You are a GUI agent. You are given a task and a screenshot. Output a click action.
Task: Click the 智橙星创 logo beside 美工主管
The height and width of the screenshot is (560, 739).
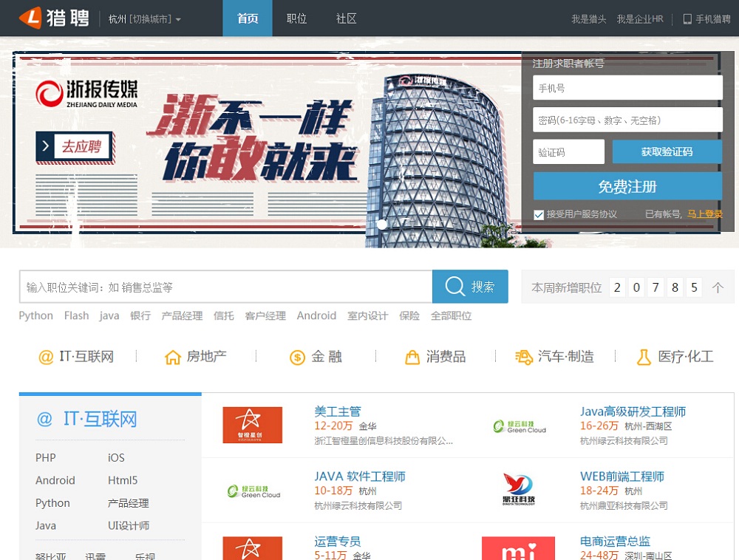click(x=253, y=425)
